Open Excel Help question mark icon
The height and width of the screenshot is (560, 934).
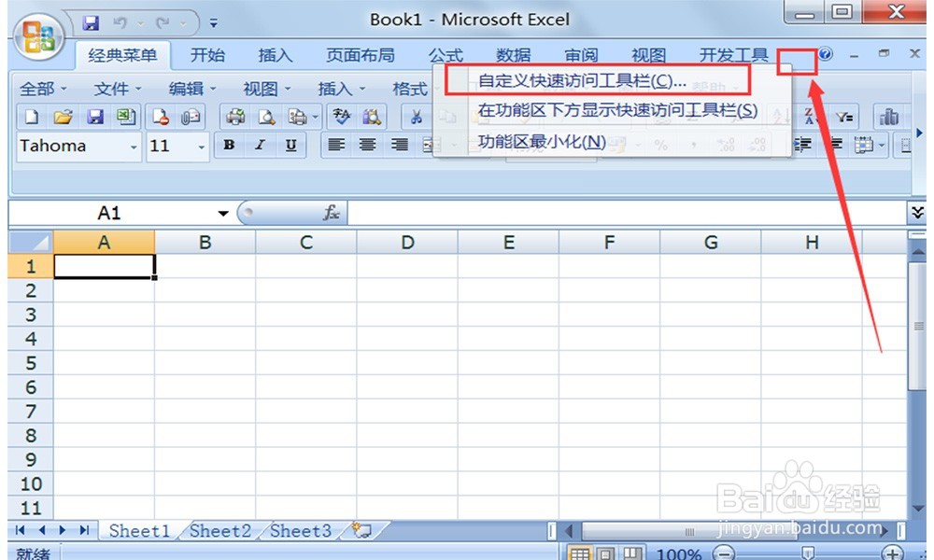point(825,54)
